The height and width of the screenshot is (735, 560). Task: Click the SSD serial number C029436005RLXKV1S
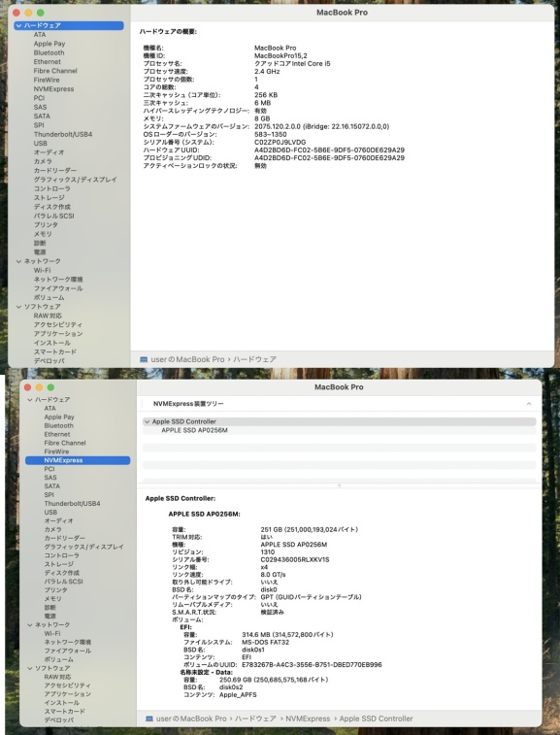(x=295, y=559)
